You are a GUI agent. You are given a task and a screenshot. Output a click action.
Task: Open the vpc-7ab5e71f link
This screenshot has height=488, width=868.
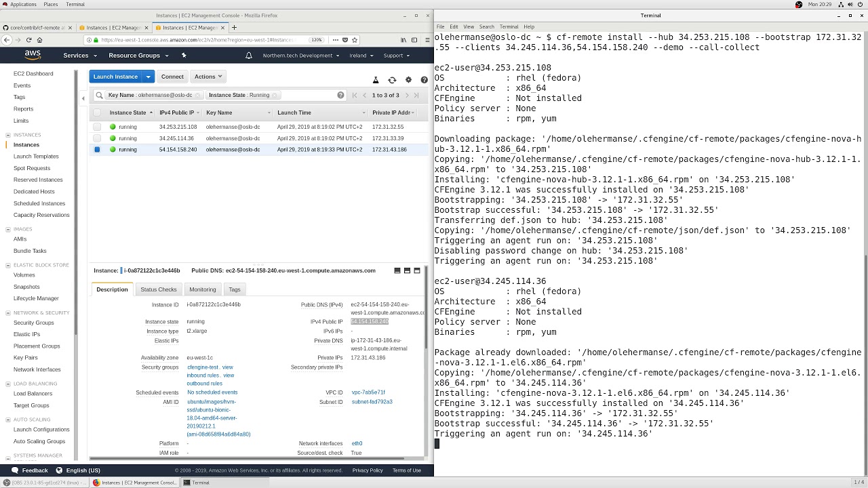368,392
